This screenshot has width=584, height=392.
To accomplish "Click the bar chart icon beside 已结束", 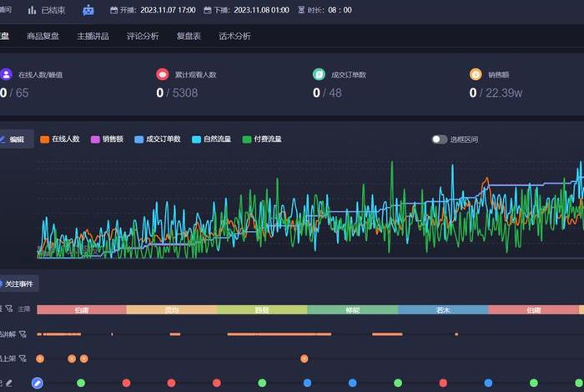I will (32, 10).
